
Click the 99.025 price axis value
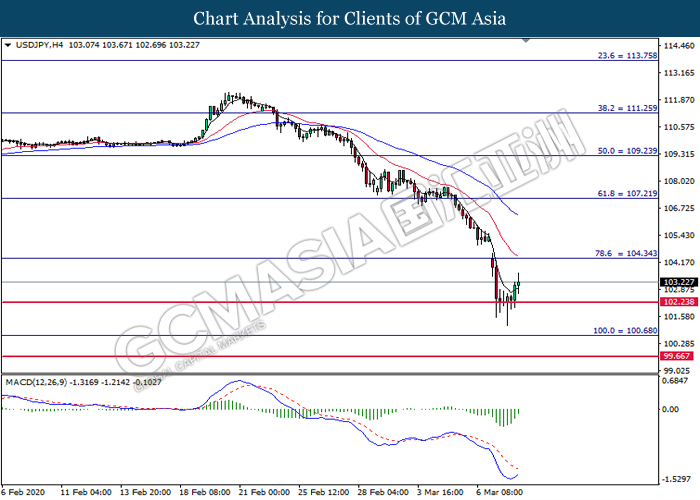(x=677, y=371)
